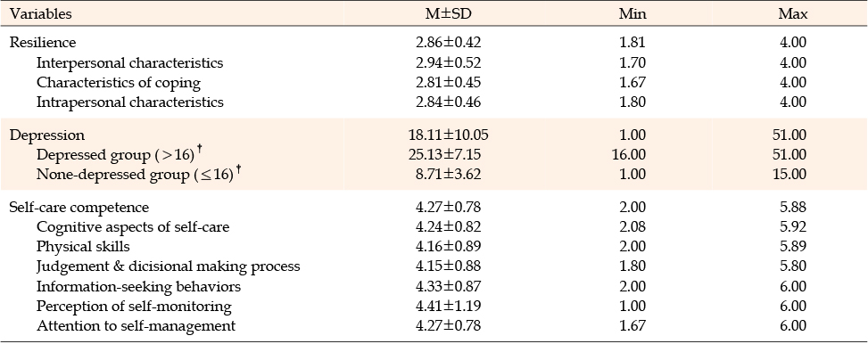Click Judgement & dicisional making process
Viewport: 868px width, 344px height.
click(169, 266)
